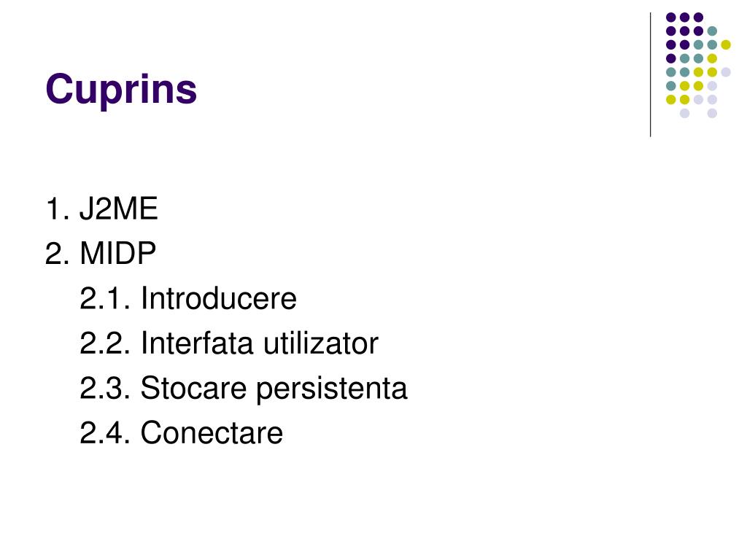Click the numeral 2. before MIDP
Viewport: 747px width, 560px height.
[x=58, y=253]
